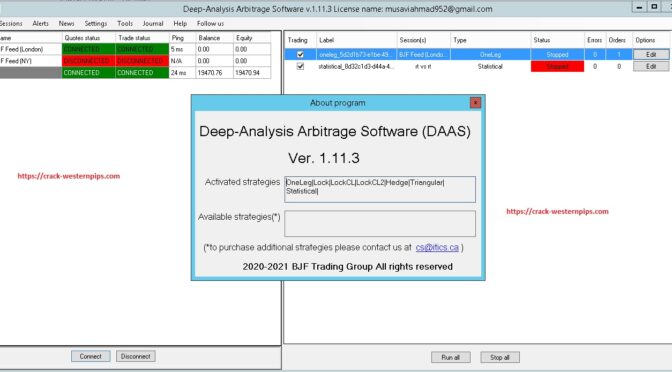Click the Equity column header
The height and width of the screenshot is (372, 672).
tap(252, 38)
